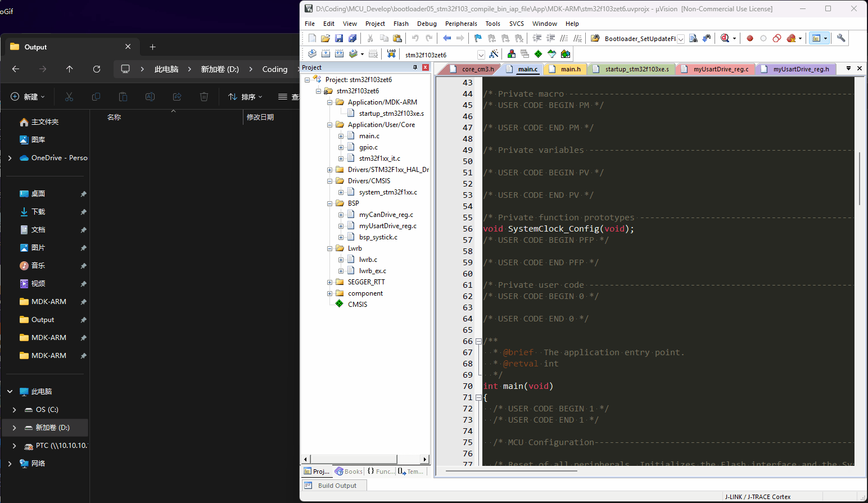Save all files in µVision toolbar
The height and width of the screenshot is (503, 868).
pyautogui.click(x=352, y=38)
